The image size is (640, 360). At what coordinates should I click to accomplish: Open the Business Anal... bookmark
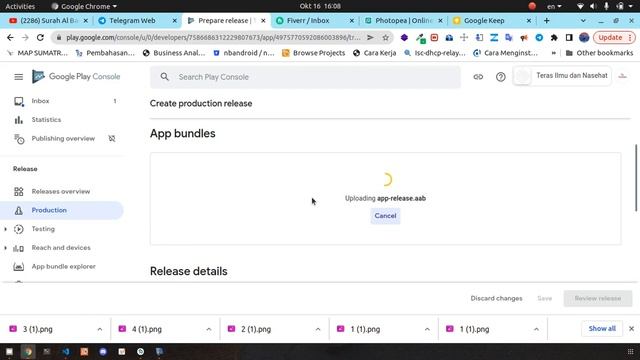click(174, 53)
